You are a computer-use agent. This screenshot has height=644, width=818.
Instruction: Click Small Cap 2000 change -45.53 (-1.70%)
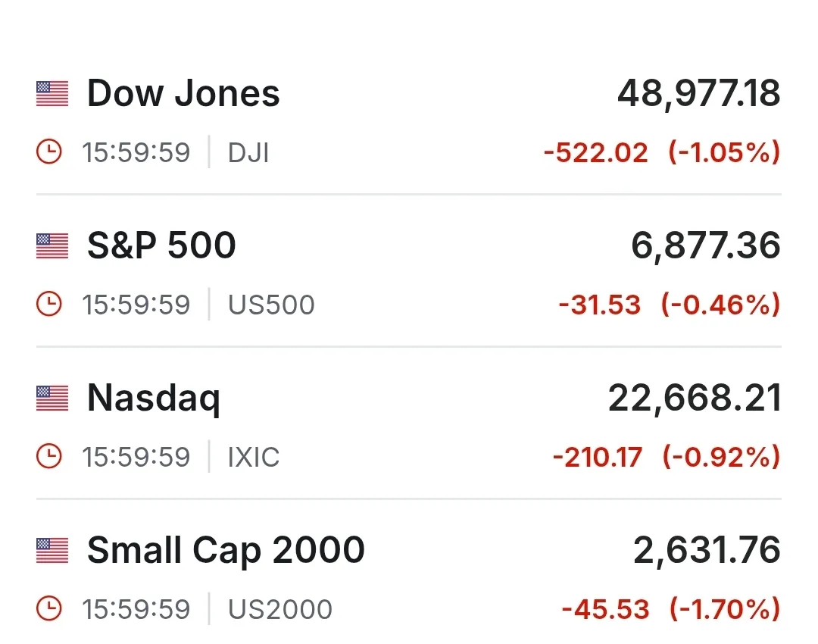point(670,609)
